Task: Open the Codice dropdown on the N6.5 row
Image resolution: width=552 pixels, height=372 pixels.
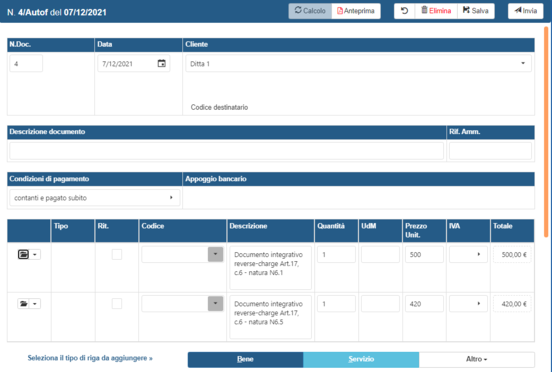Action: coord(215,303)
